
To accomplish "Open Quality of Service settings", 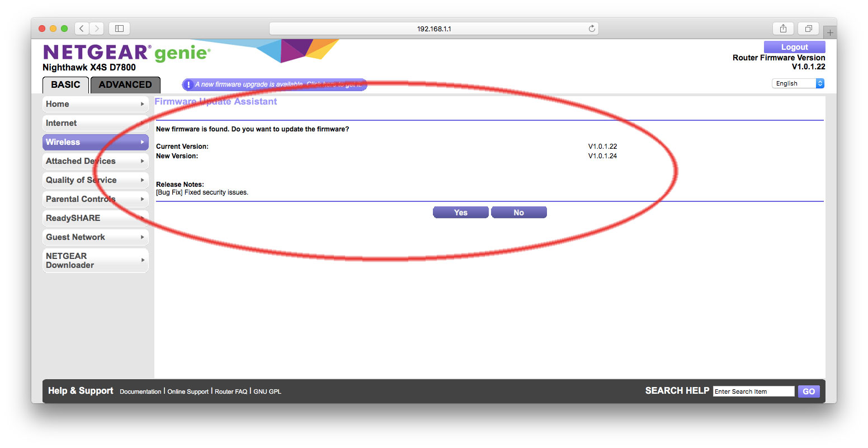I will point(96,180).
